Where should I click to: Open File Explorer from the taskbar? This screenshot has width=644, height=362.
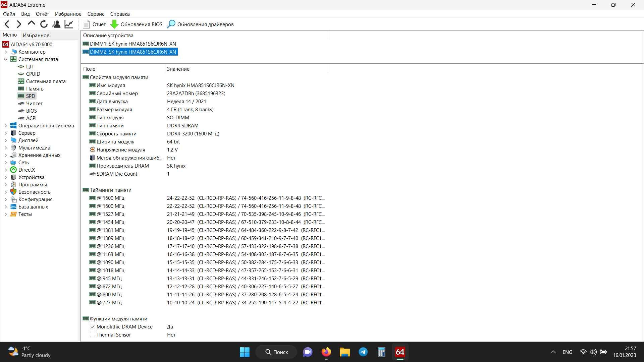click(344, 352)
